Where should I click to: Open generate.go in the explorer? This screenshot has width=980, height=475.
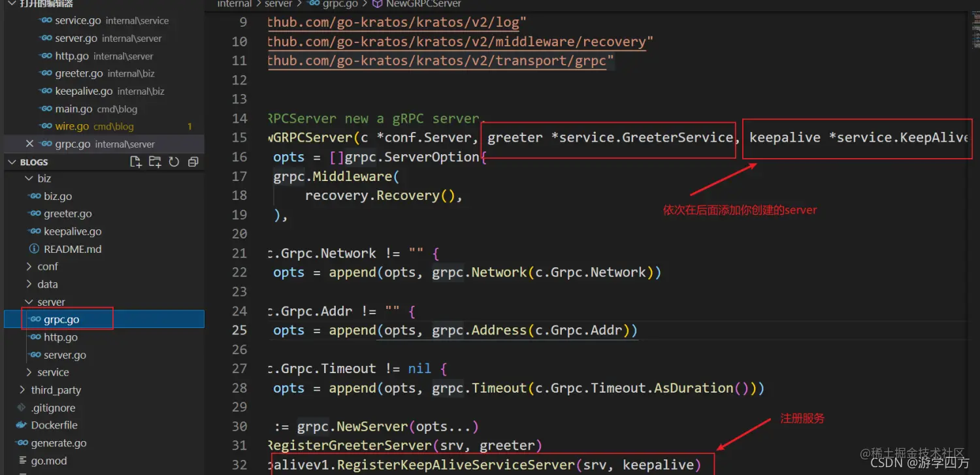[105, 443]
